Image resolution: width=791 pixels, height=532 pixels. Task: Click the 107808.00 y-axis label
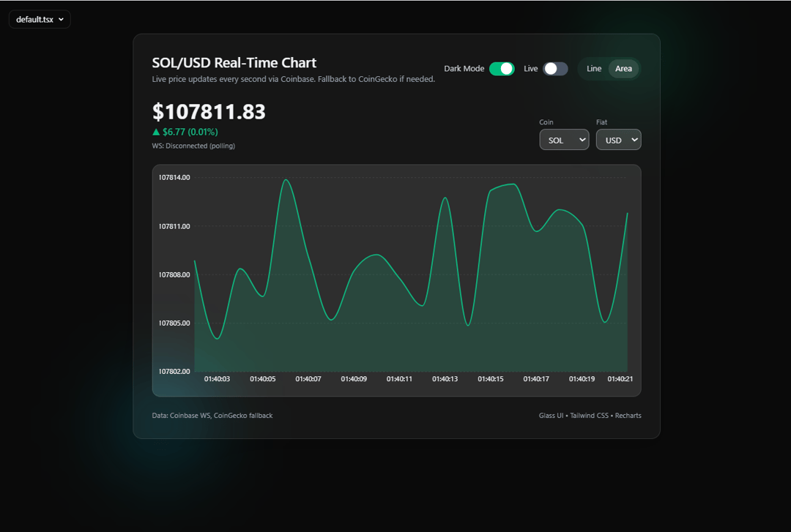tap(174, 275)
